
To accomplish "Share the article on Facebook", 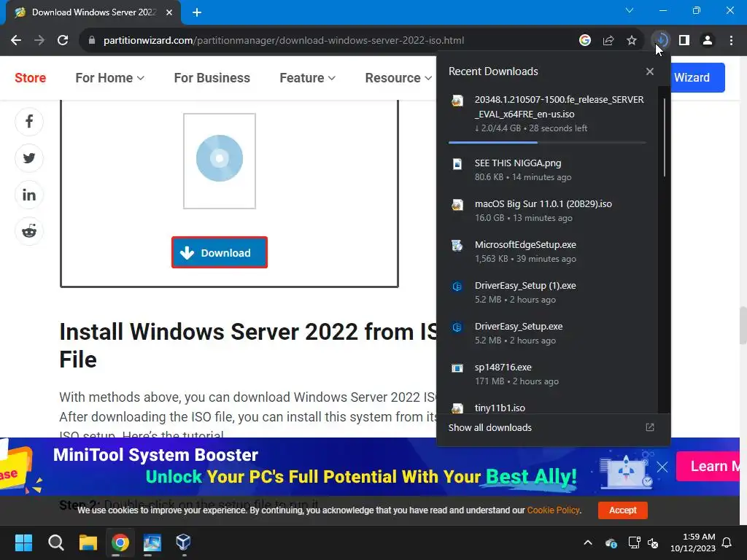I will pos(29,122).
